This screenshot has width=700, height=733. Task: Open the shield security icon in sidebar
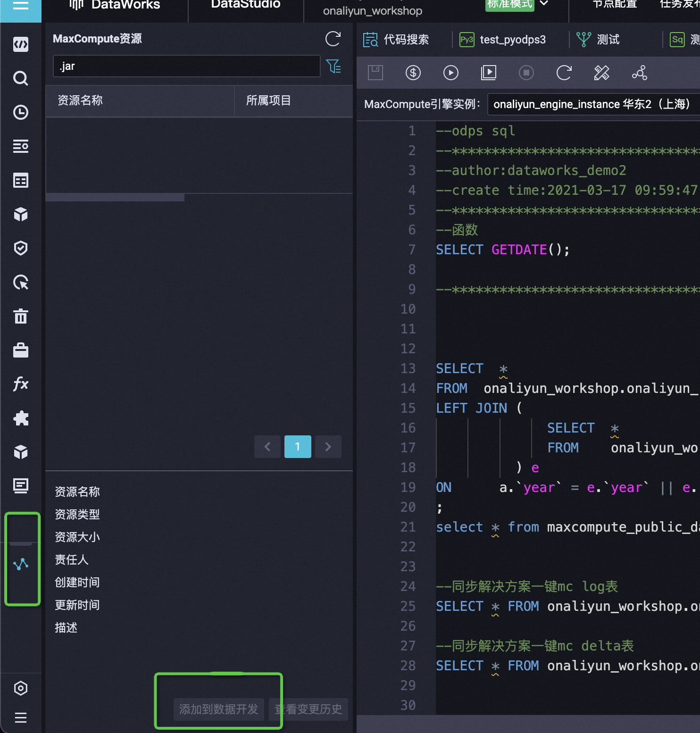click(21, 248)
